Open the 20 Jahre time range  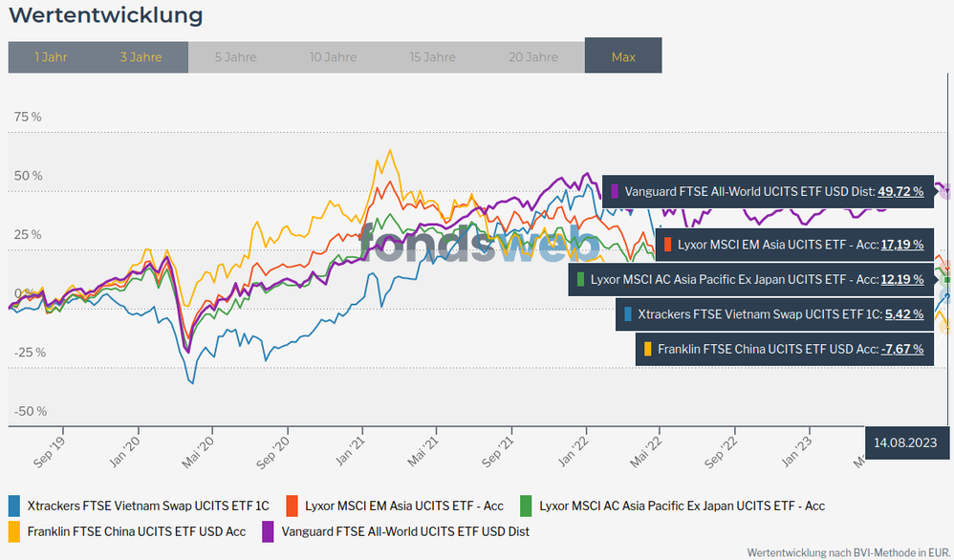[x=533, y=57]
